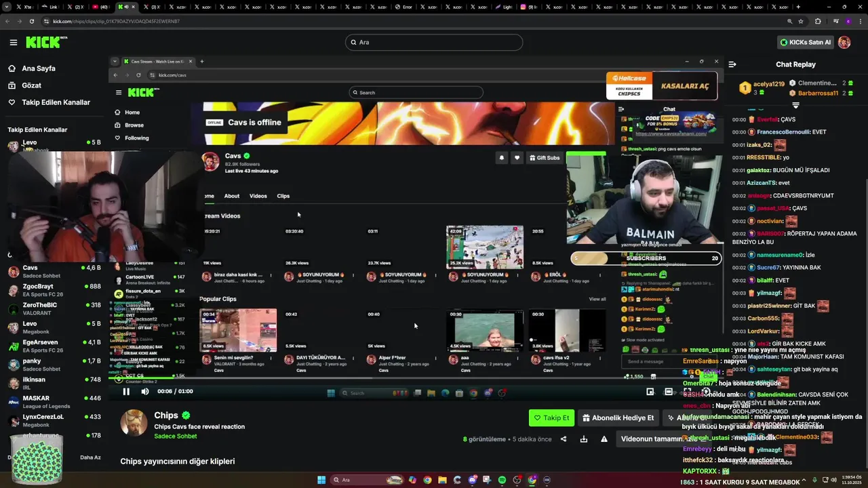Open the ZeroTheBIC channel in sidebar
The width and height of the screenshot is (868, 488).
coord(54,308)
